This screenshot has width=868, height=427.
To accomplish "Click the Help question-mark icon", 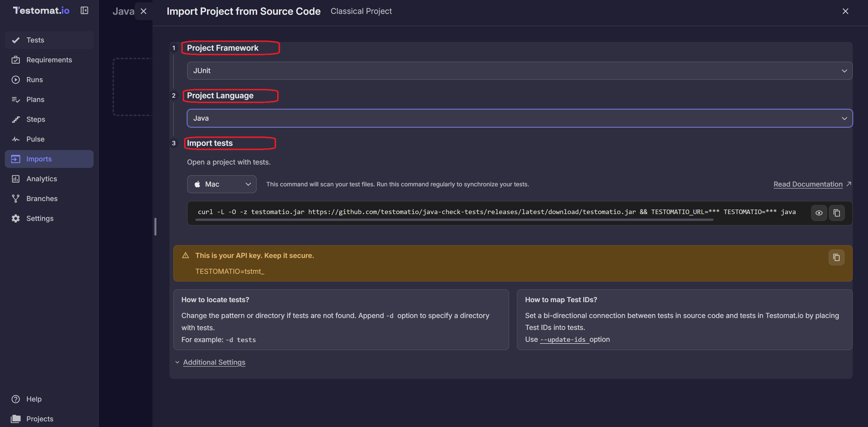I will (16, 399).
